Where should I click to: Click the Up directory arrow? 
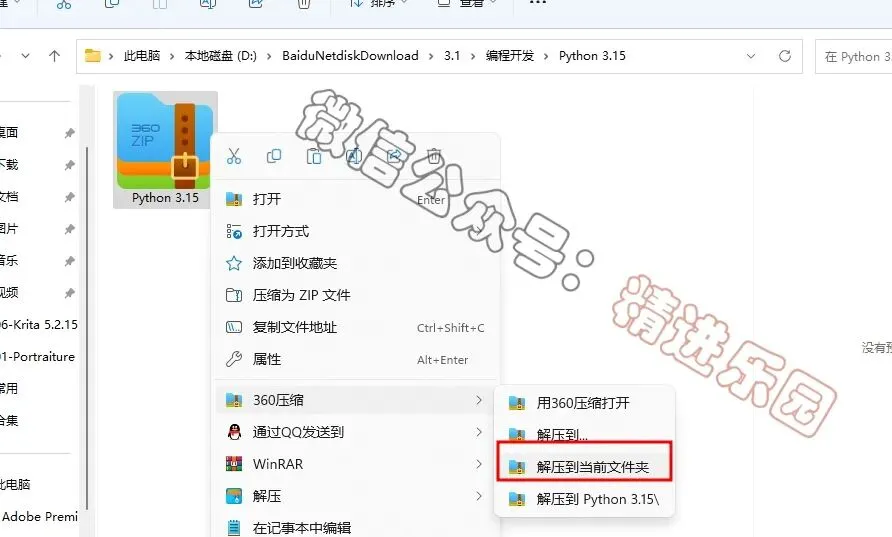pos(54,56)
